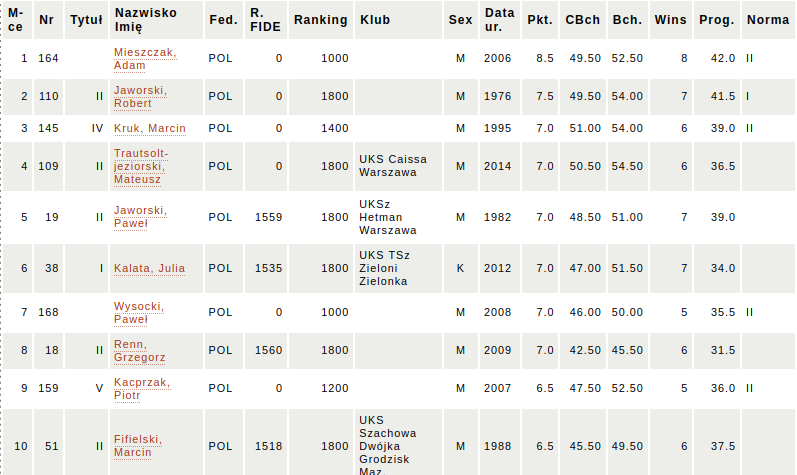797x475 pixels.
Task: Click the Klub column header
Action: coord(375,20)
